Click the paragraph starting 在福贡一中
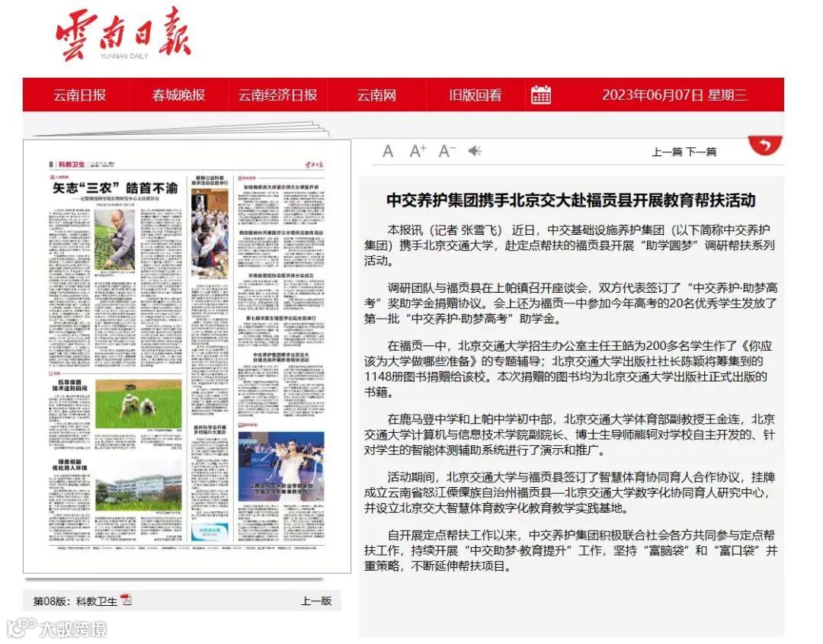This screenshot has width=823, height=644. point(567,368)
